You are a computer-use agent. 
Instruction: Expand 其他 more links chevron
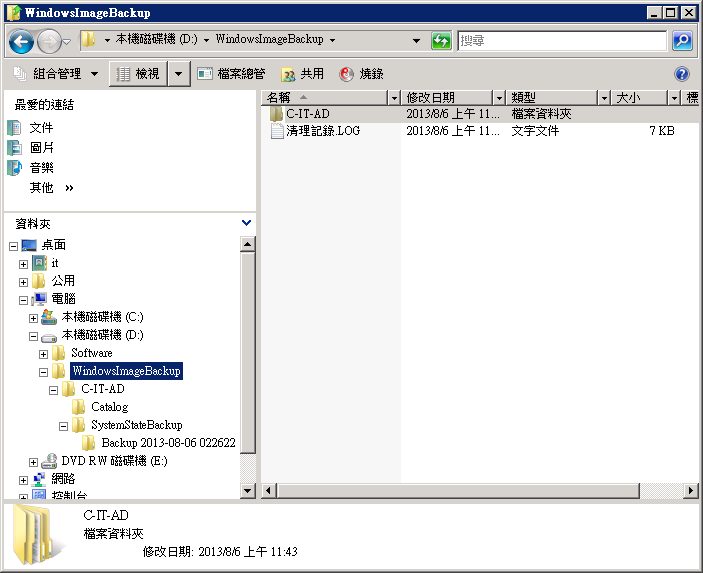(x=69, y=188)
